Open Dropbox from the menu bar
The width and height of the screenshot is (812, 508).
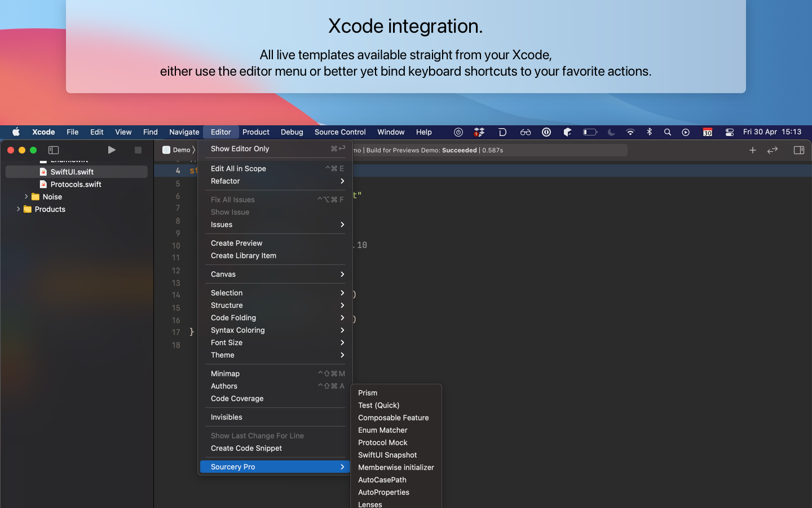pyautogui.click(x=479, y=132)
